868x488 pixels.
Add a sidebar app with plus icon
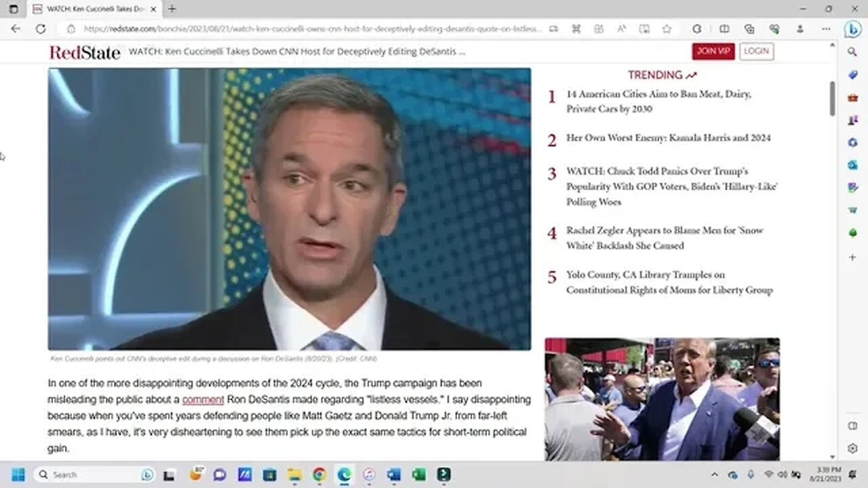tap(852, 258)
